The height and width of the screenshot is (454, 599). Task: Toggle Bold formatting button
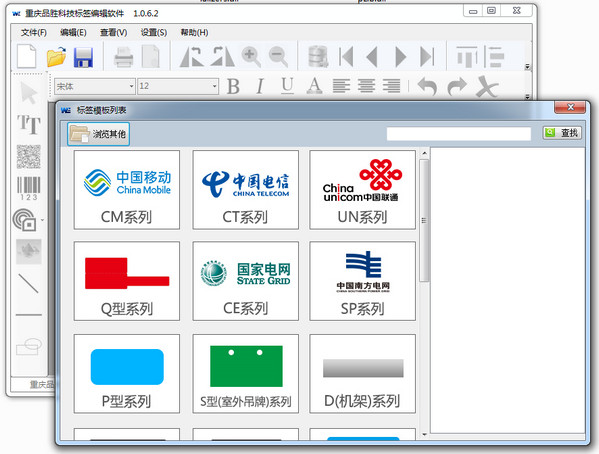pos(233,86)
